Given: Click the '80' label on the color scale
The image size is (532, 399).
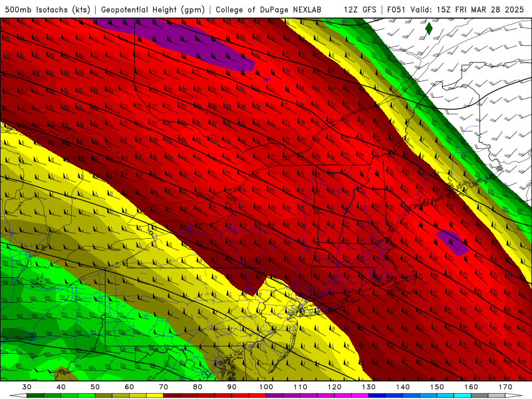Looking at the screenshot, I should 198,387.
